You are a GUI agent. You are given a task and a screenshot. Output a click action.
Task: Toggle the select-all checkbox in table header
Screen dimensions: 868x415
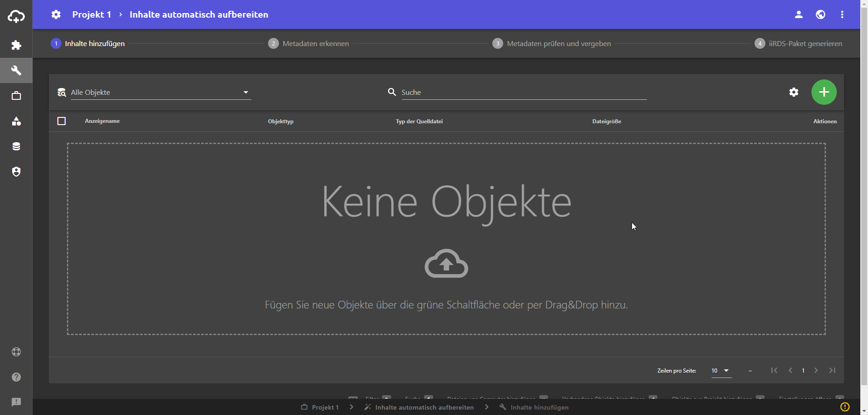[x=61, y=121]
